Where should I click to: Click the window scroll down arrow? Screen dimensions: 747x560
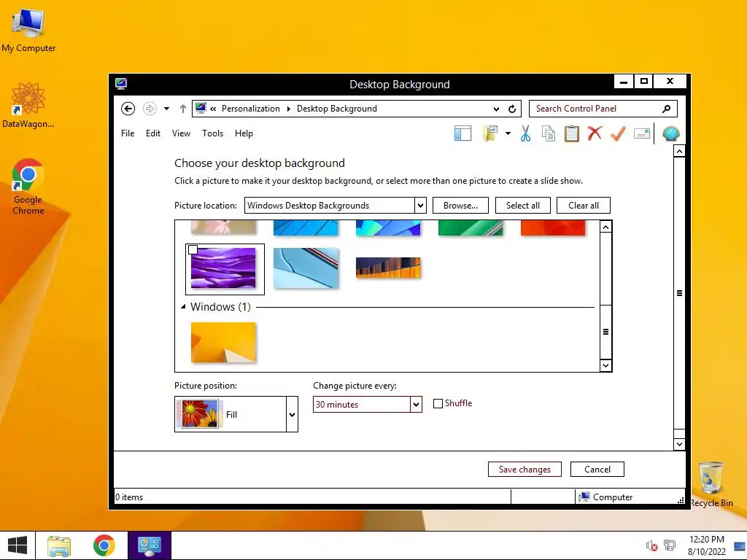click(679, 444)
